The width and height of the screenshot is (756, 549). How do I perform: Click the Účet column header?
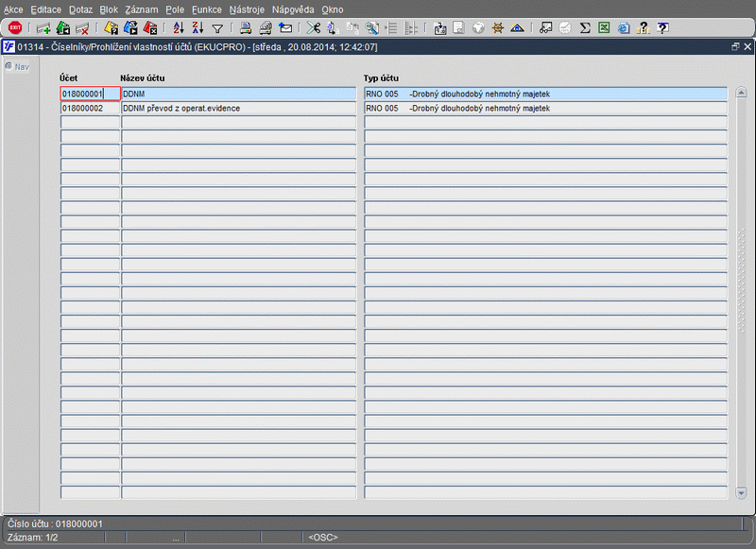[68, 78]
